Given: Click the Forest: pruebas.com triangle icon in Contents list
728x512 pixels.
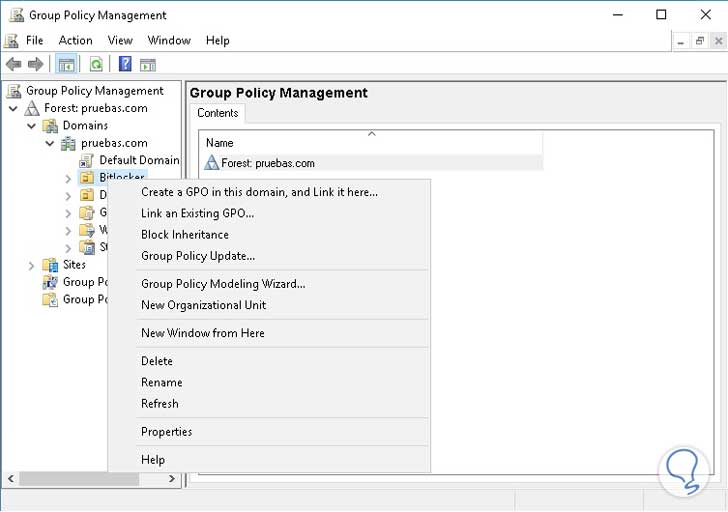Looking at the screenshot, I should (x=212, y=163).
